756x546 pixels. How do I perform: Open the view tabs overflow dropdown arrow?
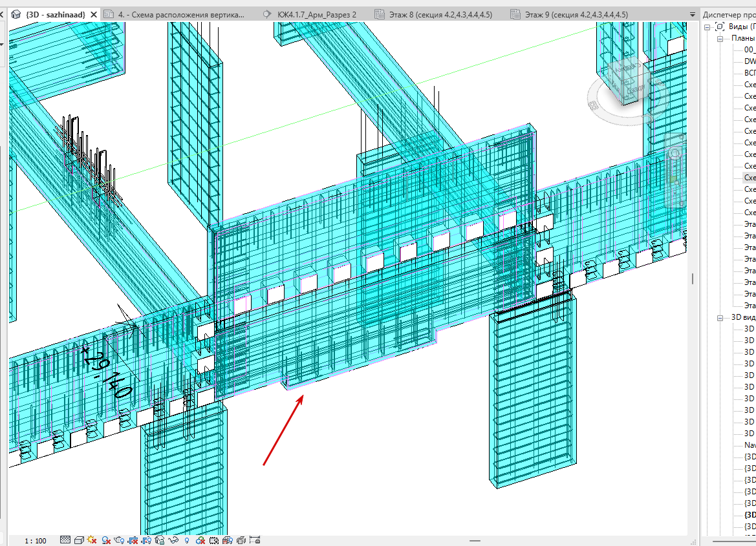pyautogui.click(x=693, y=15)
